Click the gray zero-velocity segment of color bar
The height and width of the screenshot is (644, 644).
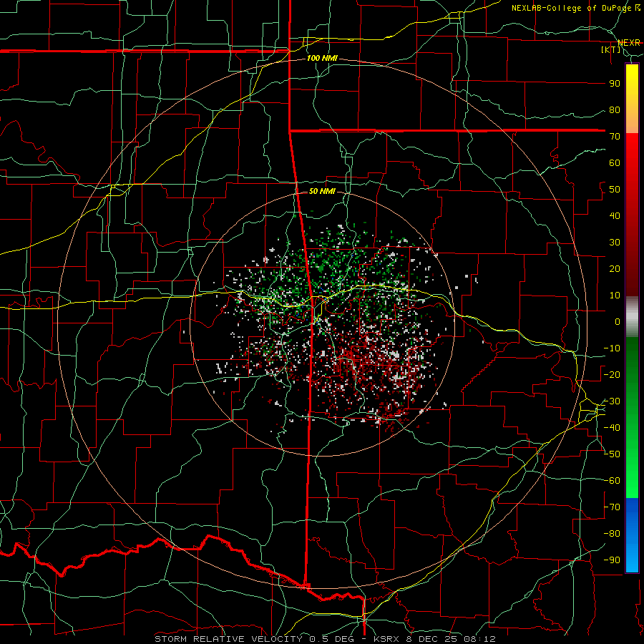click(x=632, y=317)
